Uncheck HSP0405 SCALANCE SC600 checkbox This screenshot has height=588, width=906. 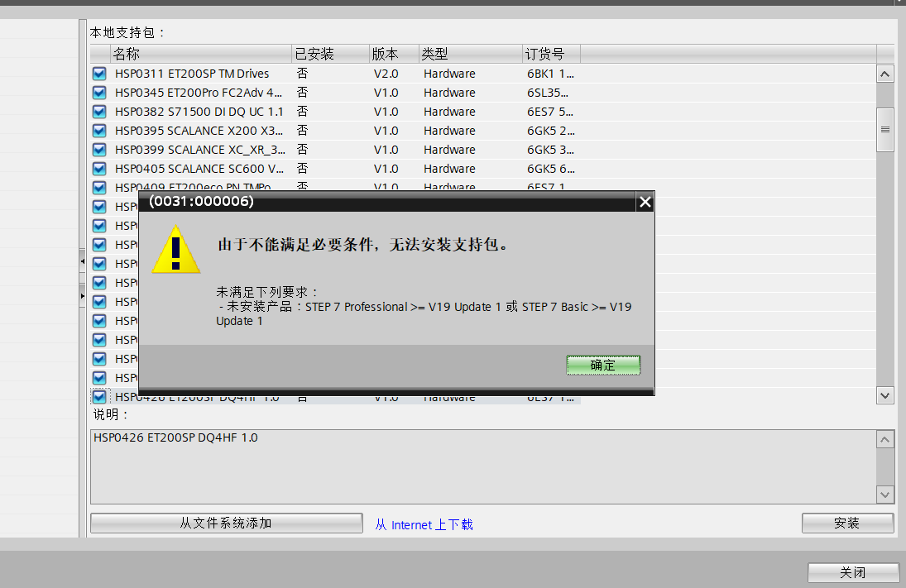click(x=99, y=170)
